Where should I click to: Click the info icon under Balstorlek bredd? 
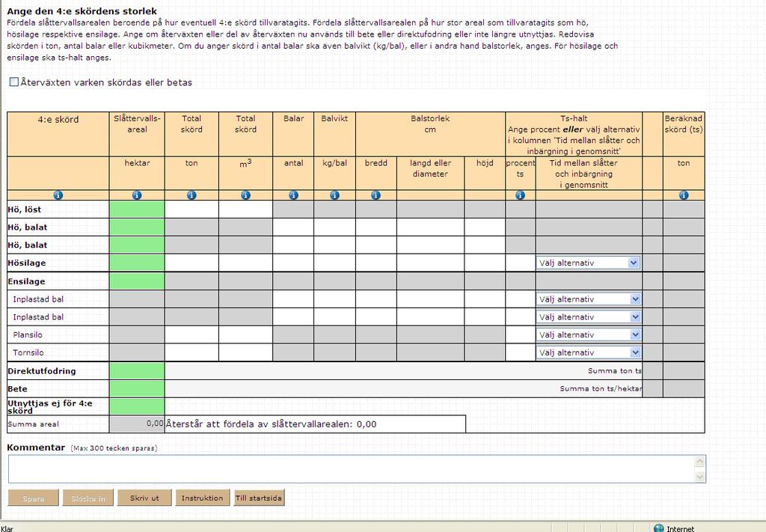376,195
